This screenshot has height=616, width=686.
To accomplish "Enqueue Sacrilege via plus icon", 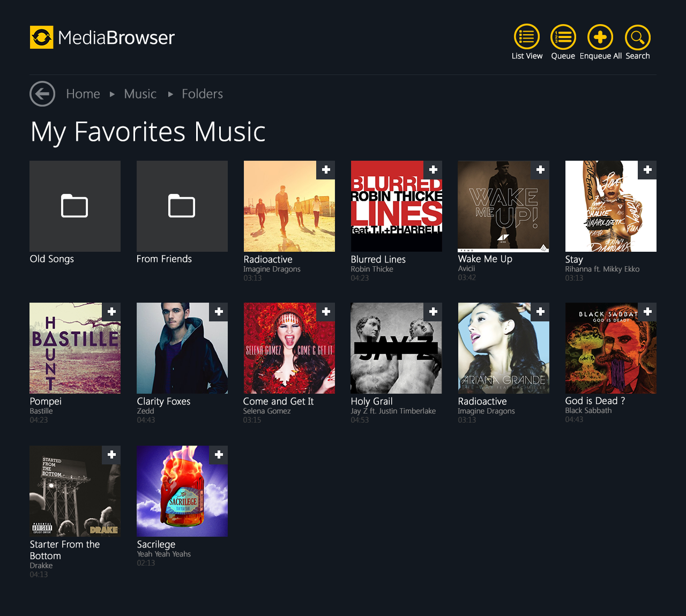I will (x=219, y=455).
